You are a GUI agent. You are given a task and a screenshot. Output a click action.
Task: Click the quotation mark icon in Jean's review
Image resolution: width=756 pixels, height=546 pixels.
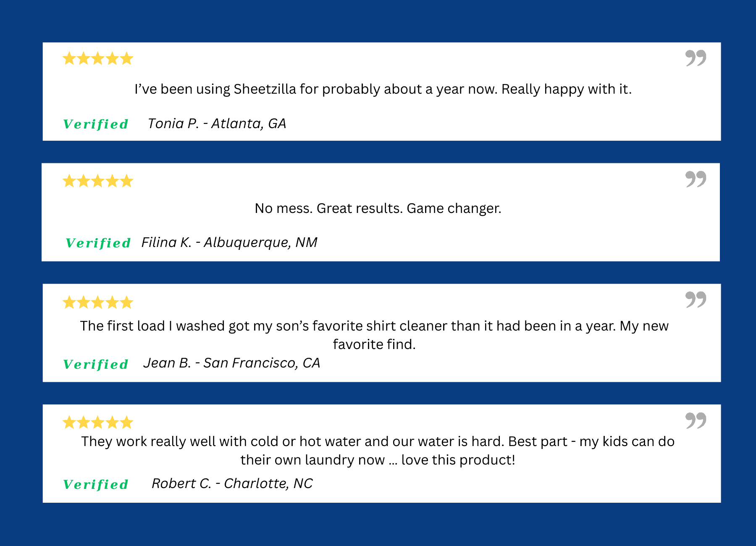click(696, 299)
